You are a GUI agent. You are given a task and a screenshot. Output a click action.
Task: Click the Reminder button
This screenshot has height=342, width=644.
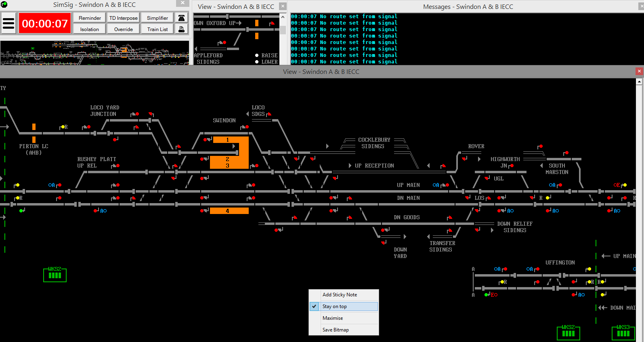tap(90, 18)
